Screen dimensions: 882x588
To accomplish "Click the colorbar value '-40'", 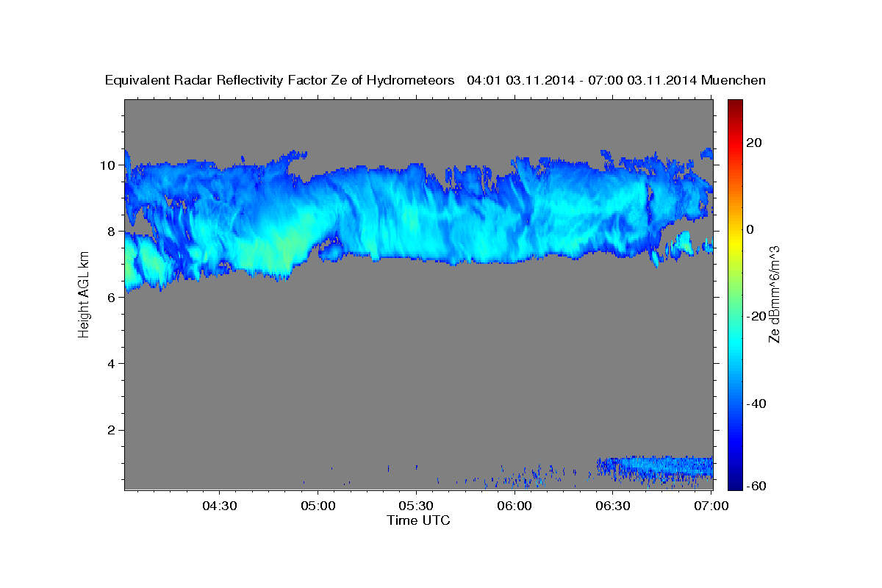I will pos(756,404).
